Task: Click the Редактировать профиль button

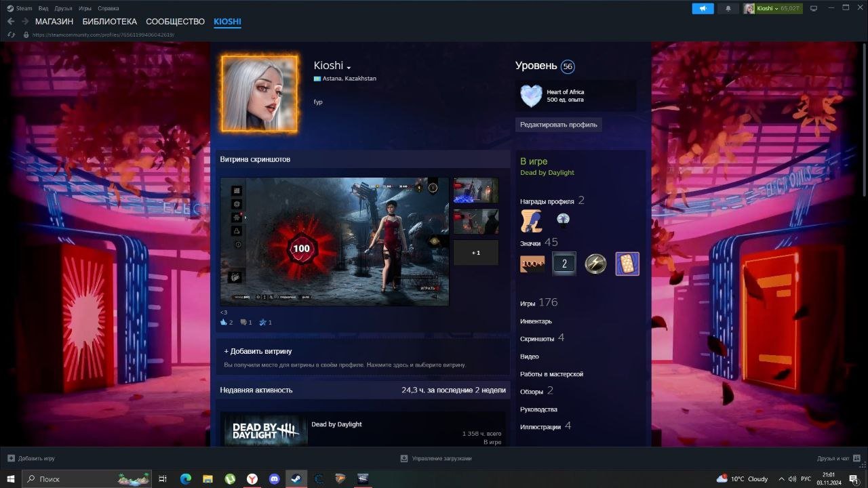Action: click(559, 125)
